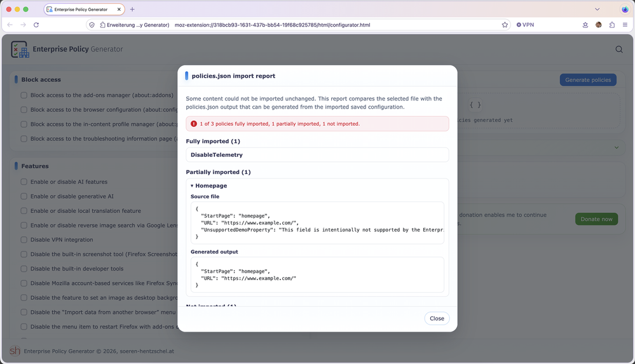Click the Source file JSON code block
635x364 pixels.
[317, 223]
